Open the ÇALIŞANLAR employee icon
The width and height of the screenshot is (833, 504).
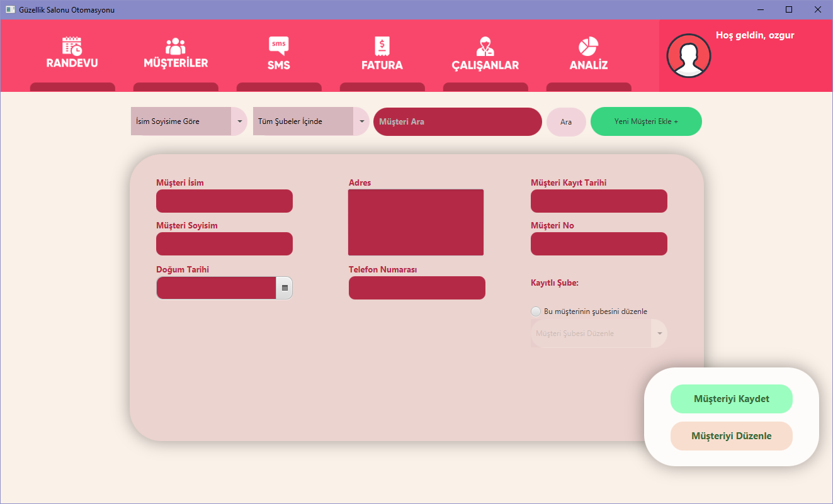point(485,44)
